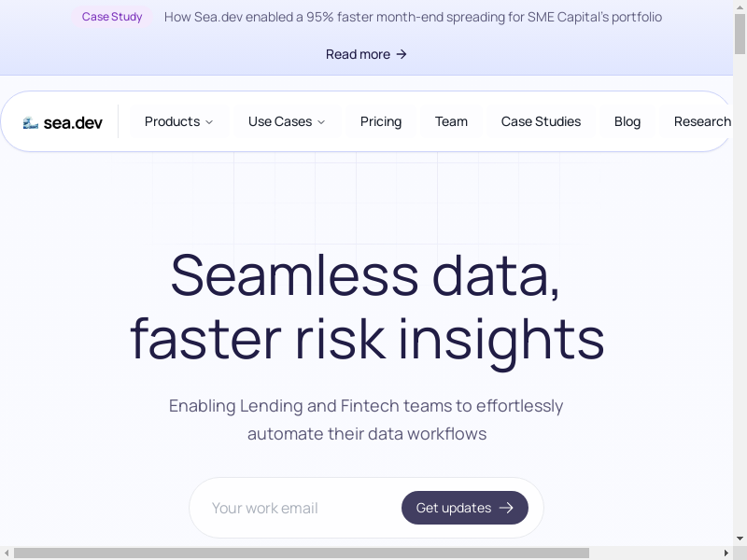Viewport: 747px width, 560px height.
Task: Click the horizontal scrollbar thumb
Action: point(301,553)
